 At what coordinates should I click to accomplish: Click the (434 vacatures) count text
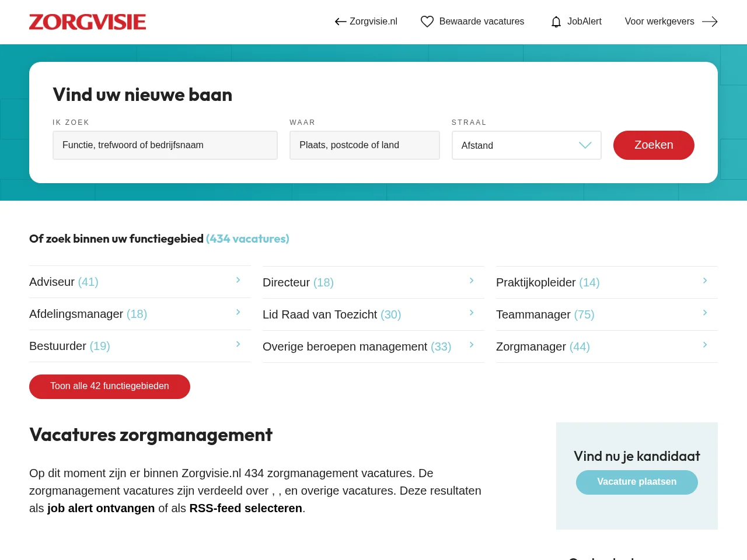tap(247, 239)
